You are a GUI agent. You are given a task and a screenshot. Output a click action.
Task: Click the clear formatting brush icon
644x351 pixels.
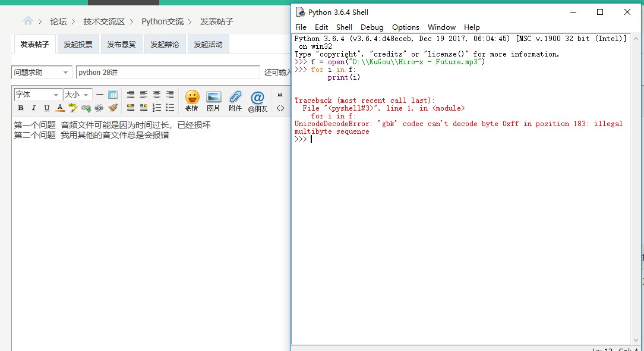pyautogui.click(x=113, y=108)
